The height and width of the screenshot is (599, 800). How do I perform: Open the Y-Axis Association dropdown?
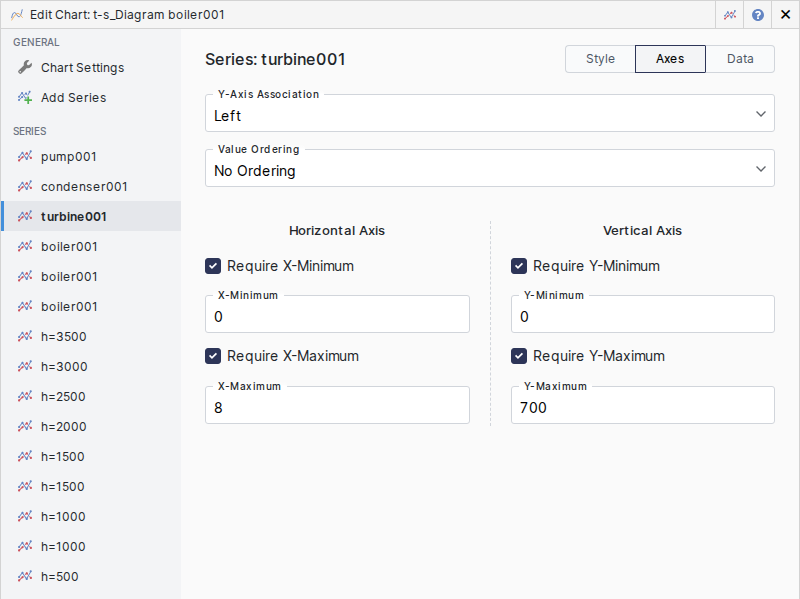click(489, 115)
